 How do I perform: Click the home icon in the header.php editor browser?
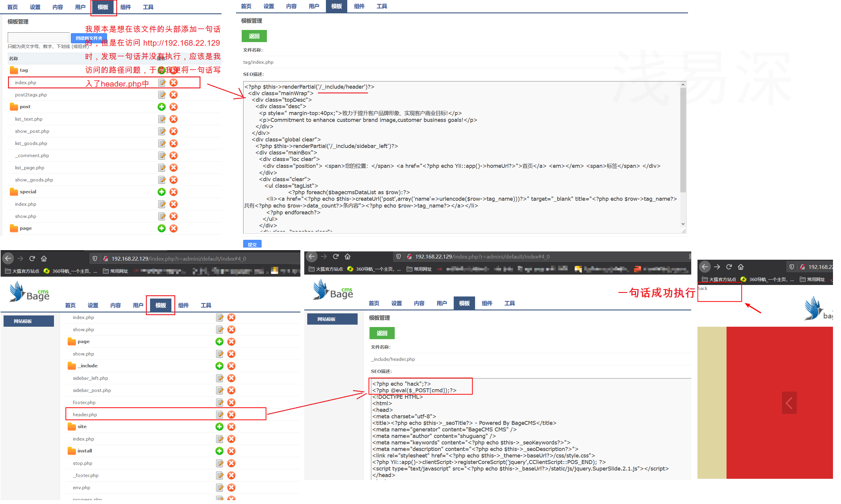[x=348, y=257]
